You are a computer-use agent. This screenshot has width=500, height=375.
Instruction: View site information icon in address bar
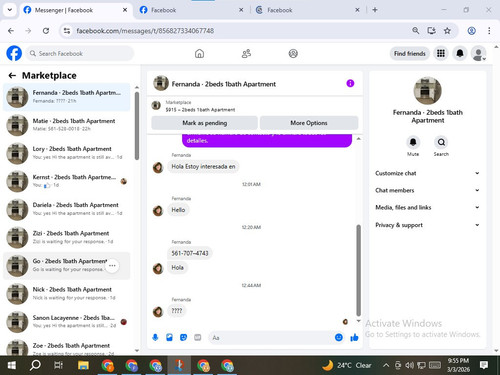tap(67, 31)
